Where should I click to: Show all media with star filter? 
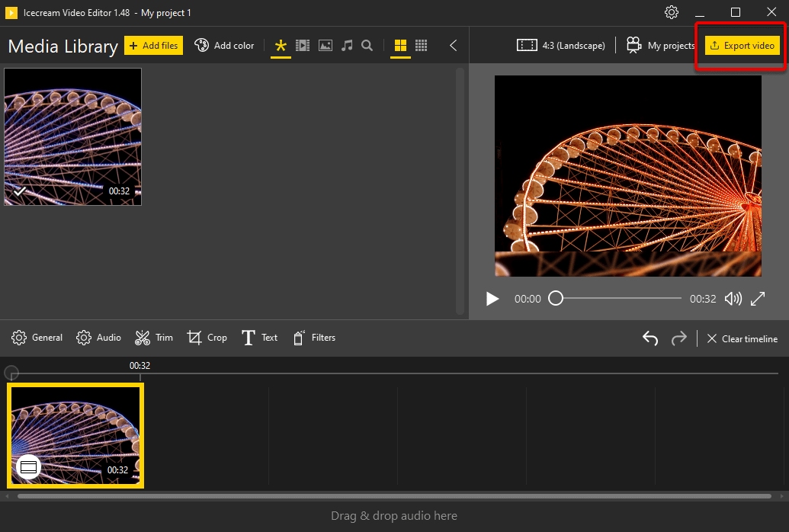(x=281, y=46)
